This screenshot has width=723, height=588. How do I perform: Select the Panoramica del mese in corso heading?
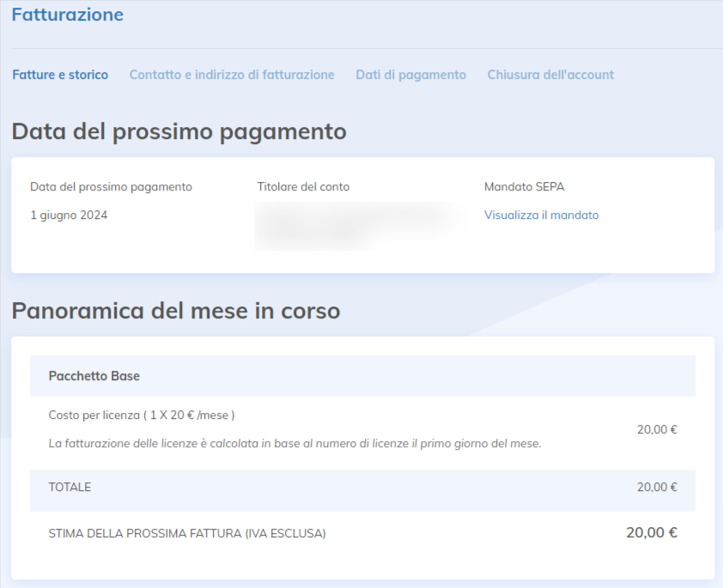(x=176, y=311)
